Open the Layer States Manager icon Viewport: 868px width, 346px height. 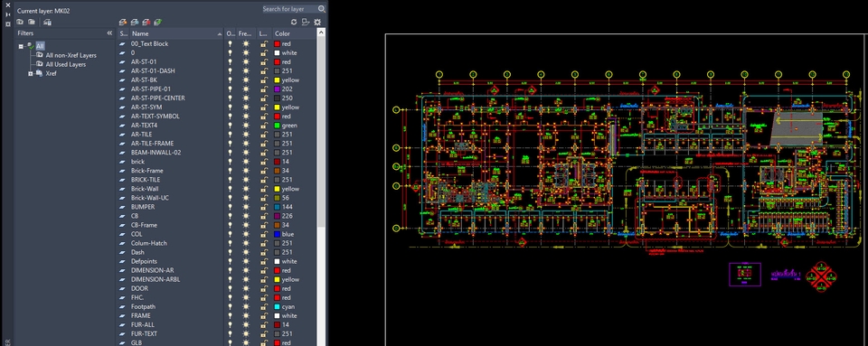(x=48, y=22)
